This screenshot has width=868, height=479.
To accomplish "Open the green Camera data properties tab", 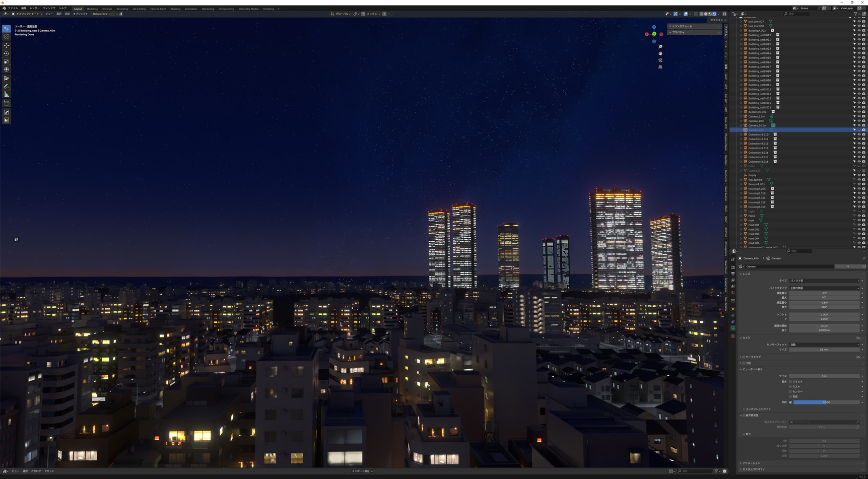I will click(x=733, y=328).
